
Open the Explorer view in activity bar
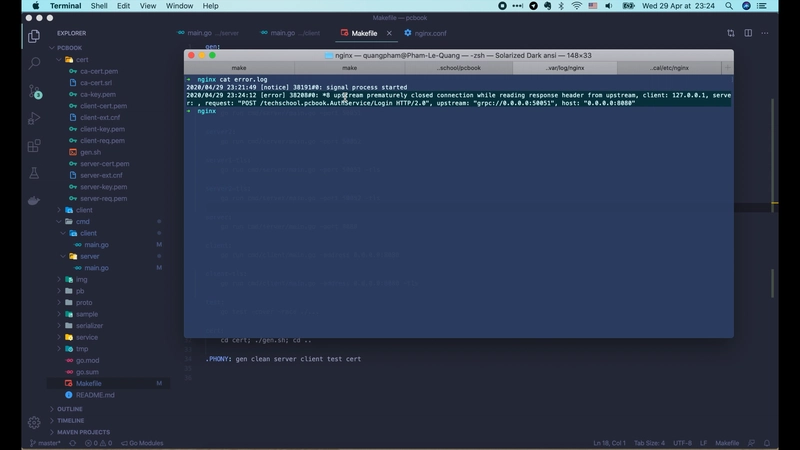pyautogui.click(x=34, y=36)
